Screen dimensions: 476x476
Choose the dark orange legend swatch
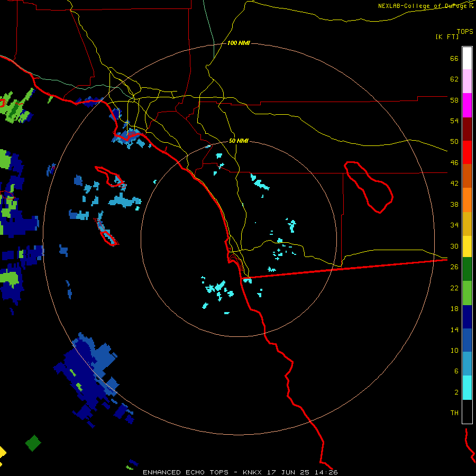[467, 176]
